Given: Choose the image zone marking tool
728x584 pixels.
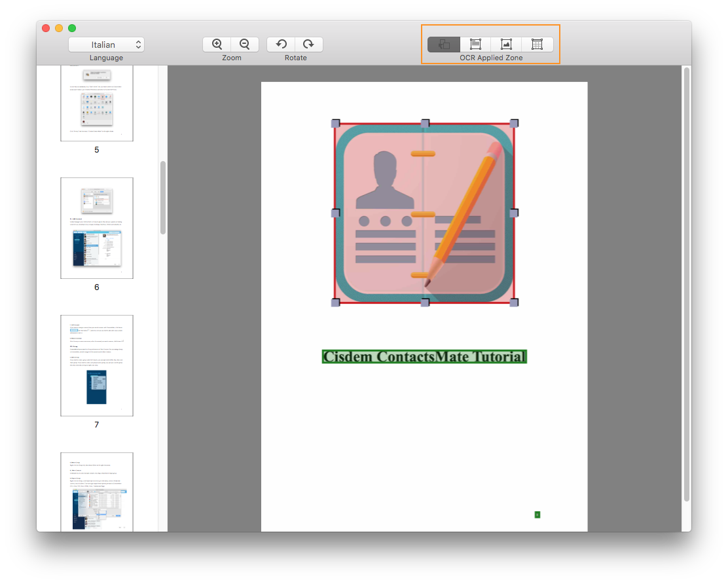Looking at the screenshot, I should [x=506, y=45].
